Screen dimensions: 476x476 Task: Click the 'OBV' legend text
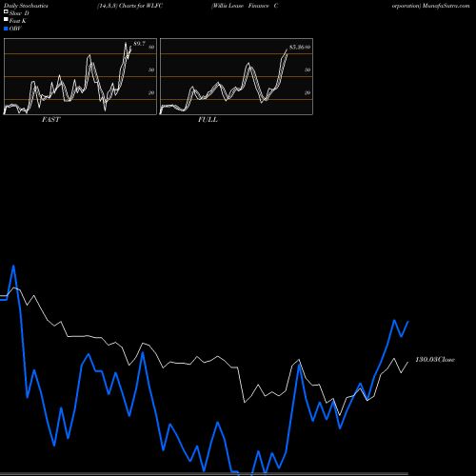coord(15,29)
